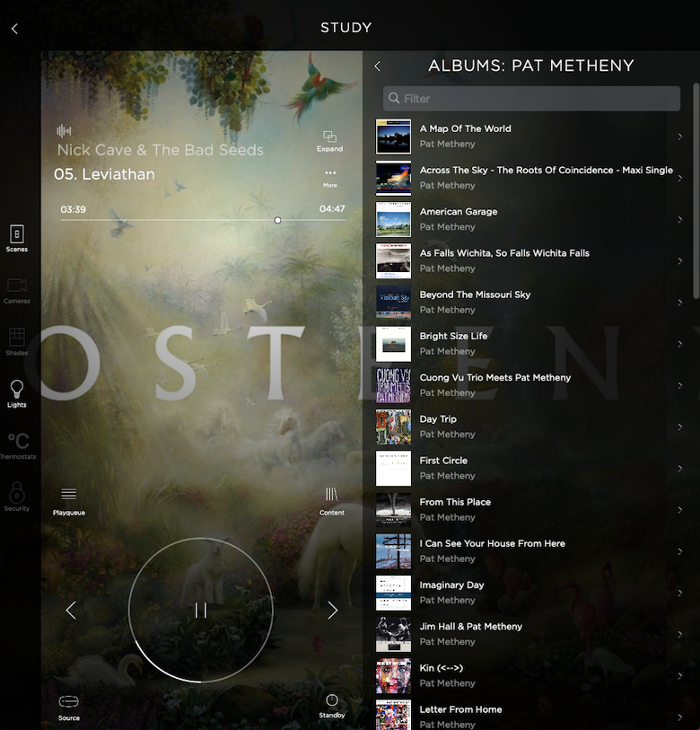
Task: Go to the previous track
Action: (x=71, y=611)
